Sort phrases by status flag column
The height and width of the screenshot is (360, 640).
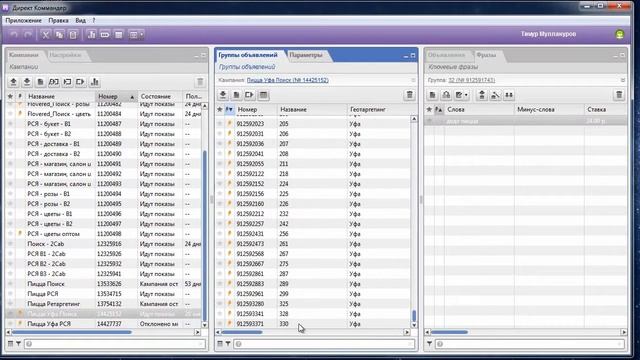click(438, 109)
